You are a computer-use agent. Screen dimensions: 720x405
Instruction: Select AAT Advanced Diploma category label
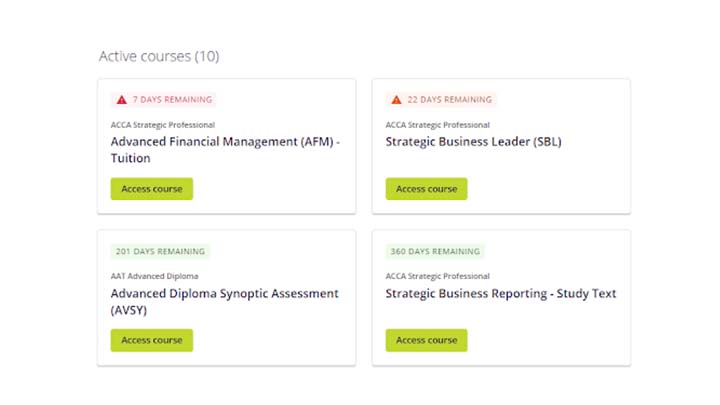(154, 276)
